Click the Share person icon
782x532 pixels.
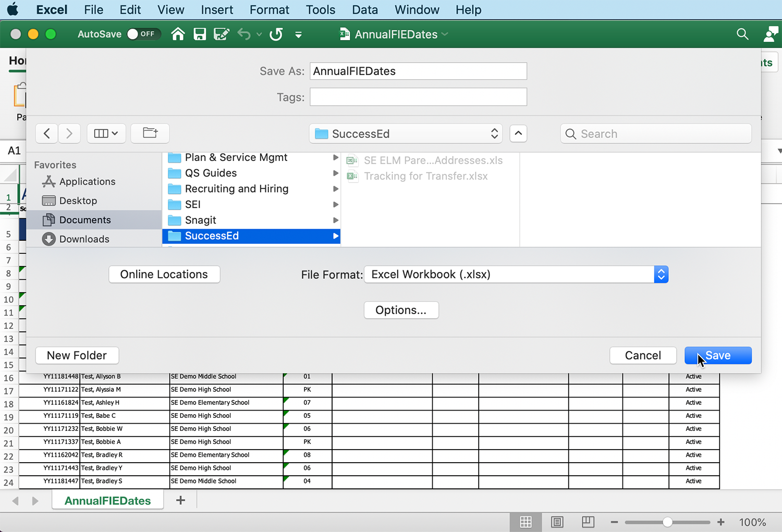pos(771,34)
